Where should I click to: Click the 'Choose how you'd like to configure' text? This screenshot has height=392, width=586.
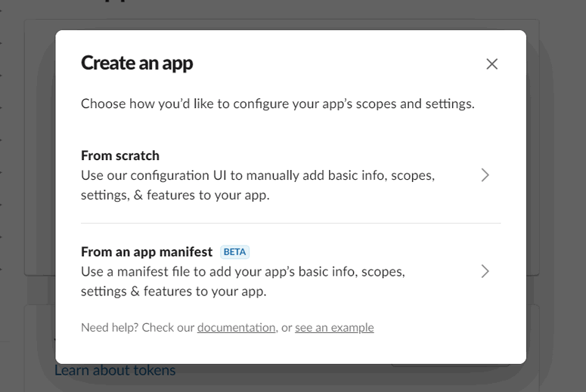click(x=277, y=103)
